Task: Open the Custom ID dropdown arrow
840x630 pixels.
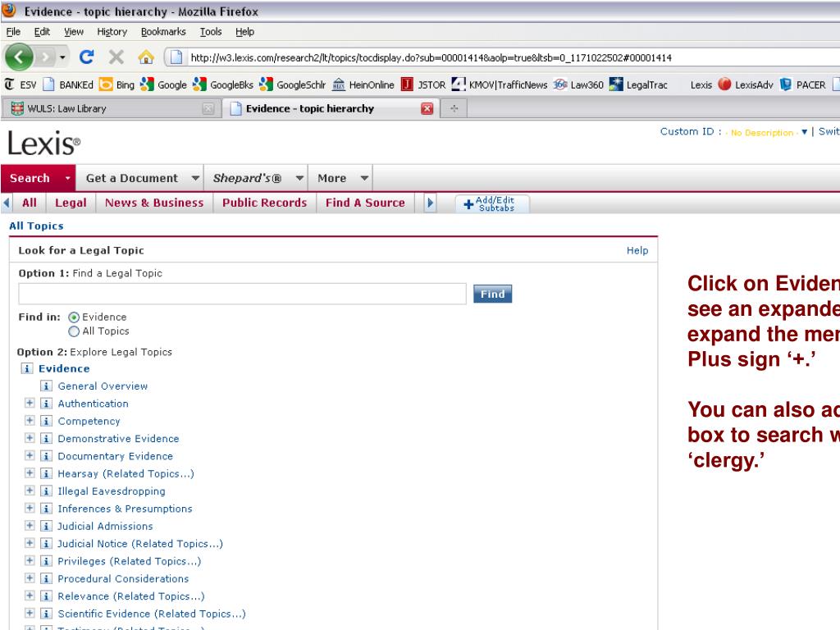Action: click(x=804, y=132)
